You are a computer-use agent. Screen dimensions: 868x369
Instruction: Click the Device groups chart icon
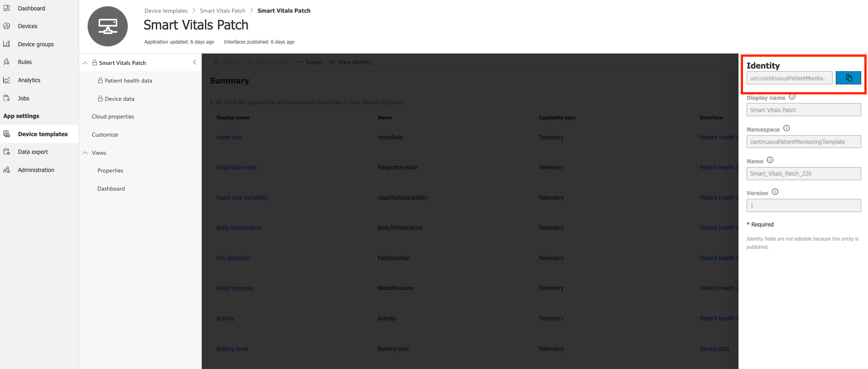tap(6, 44)
